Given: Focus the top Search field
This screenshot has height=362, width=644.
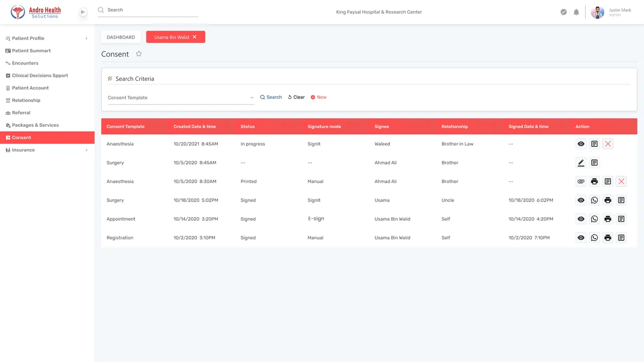Looking at the screenshot, I should tap(148, 10).
